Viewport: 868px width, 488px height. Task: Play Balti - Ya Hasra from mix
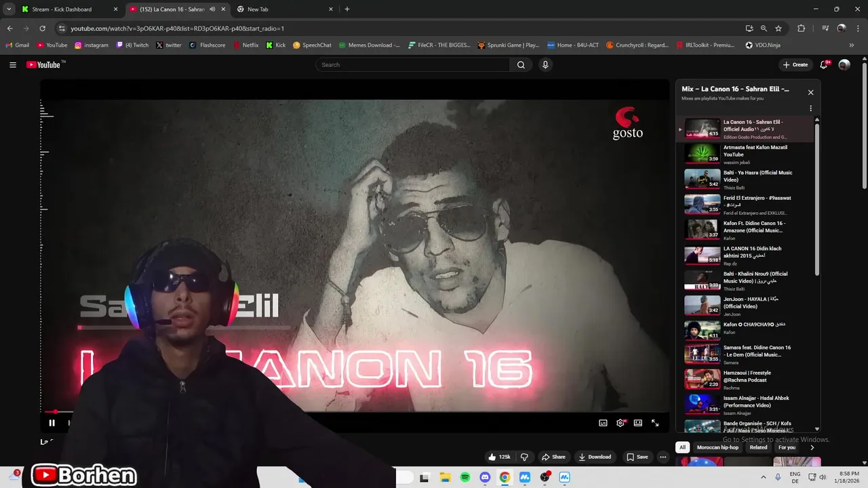[746, 180]
